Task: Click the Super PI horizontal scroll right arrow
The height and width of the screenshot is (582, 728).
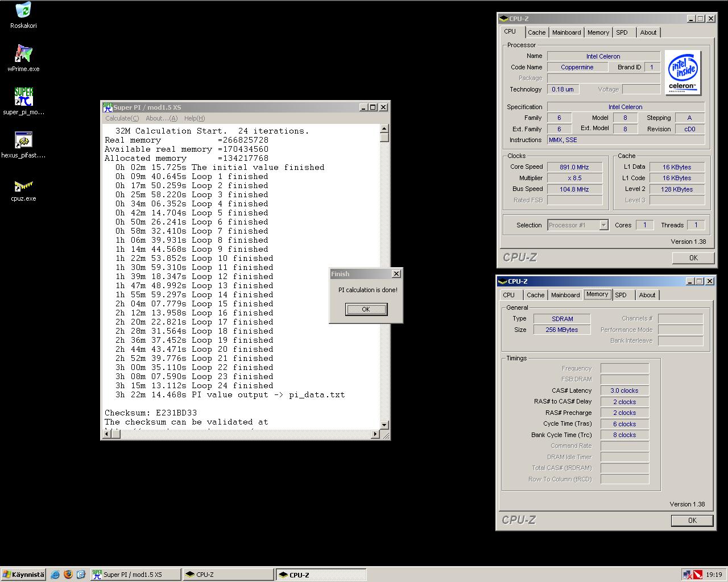Action: (375, 434)
